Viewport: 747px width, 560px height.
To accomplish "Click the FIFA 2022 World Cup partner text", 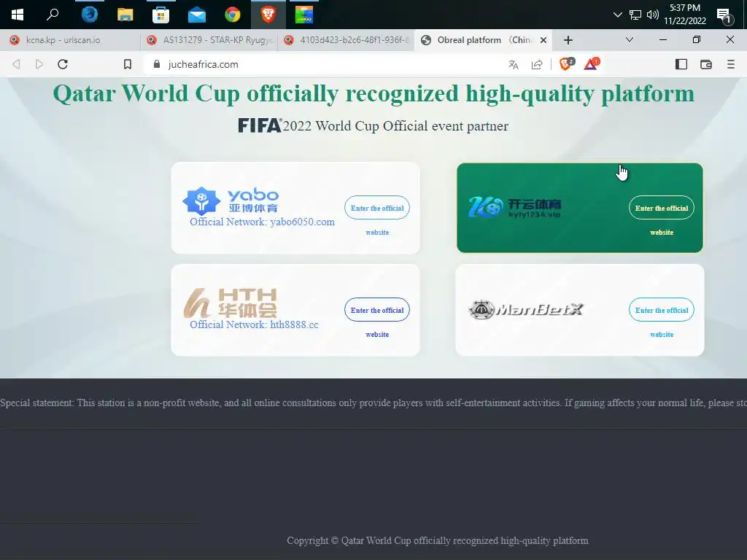I will point(373,125).
